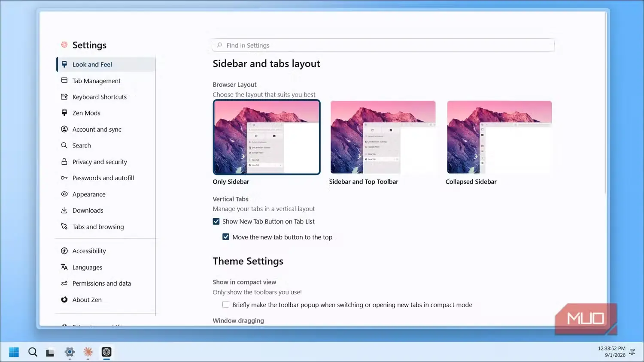Open the Look and Feel settings section
The width and height of the screenshot is (644, 362).
click(106, 64)
